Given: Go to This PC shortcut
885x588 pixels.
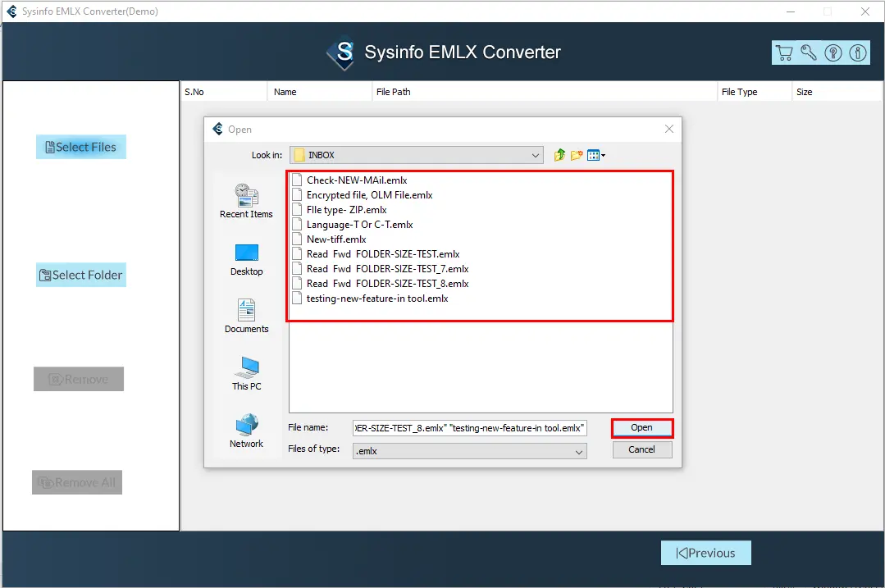Looking at the screenshot, I should 247,374.
